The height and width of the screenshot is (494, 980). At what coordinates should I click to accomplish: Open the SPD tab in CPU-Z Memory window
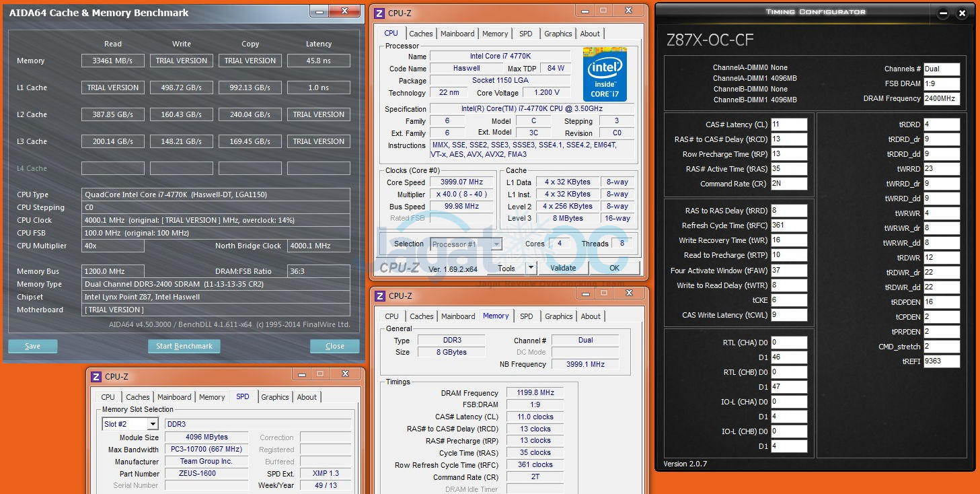point(527,316)
